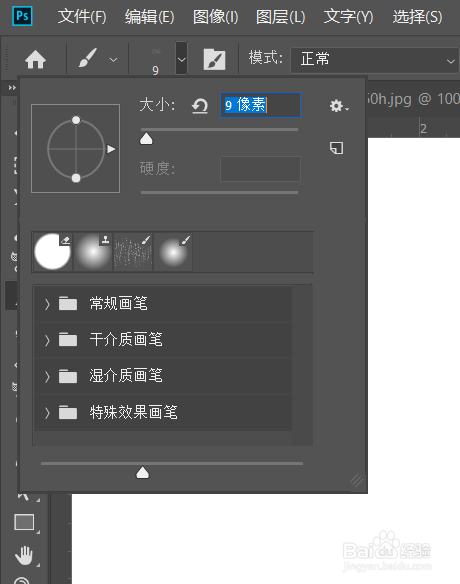Toggle the brush preset picker dropdown arrow
Image resolution: width=460 pixels, height=584 pixels.
pos(181,59)
